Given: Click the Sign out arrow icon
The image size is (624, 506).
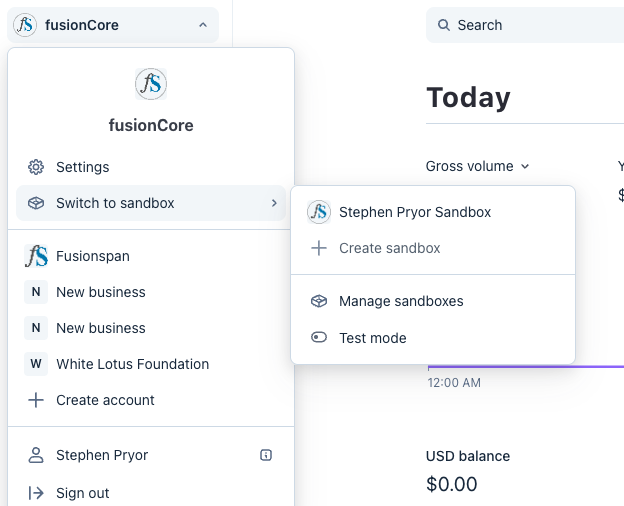Looking at the screenshot, I should (36, 493).
